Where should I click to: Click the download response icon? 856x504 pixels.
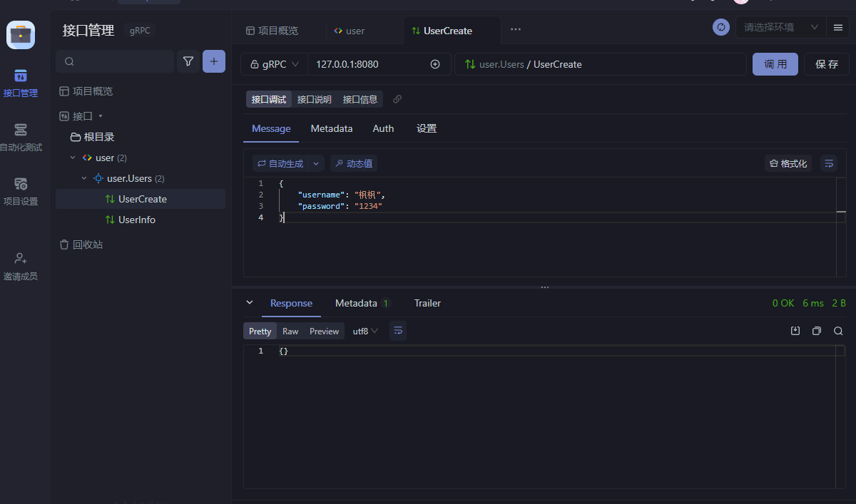pyautogui.click(x=795, y=331)
